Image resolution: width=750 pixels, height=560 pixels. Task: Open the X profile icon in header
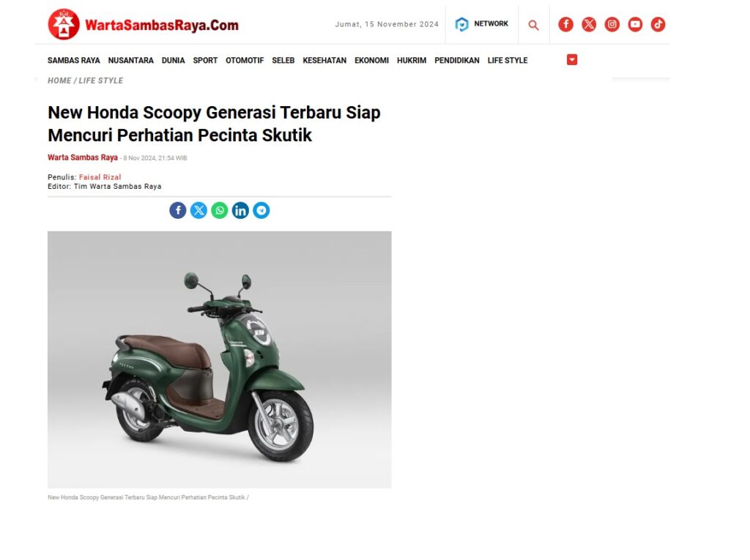(589, 24)
